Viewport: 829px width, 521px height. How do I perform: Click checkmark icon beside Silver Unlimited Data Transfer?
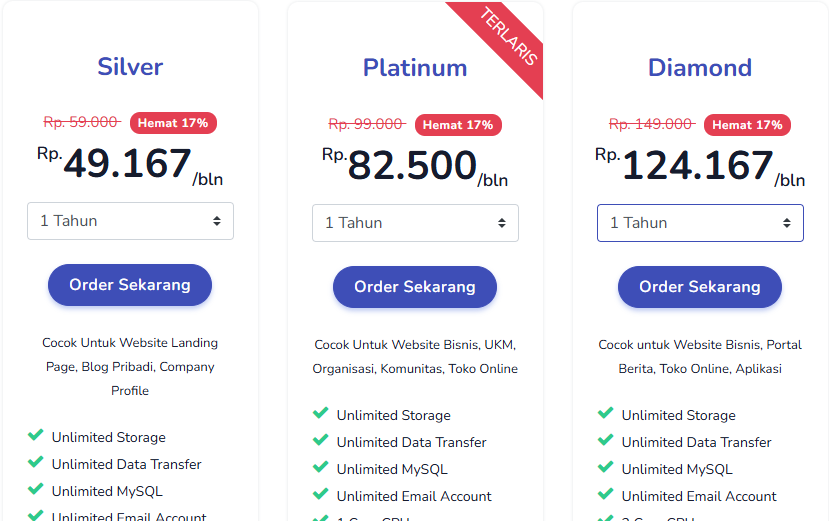[35, 462]
